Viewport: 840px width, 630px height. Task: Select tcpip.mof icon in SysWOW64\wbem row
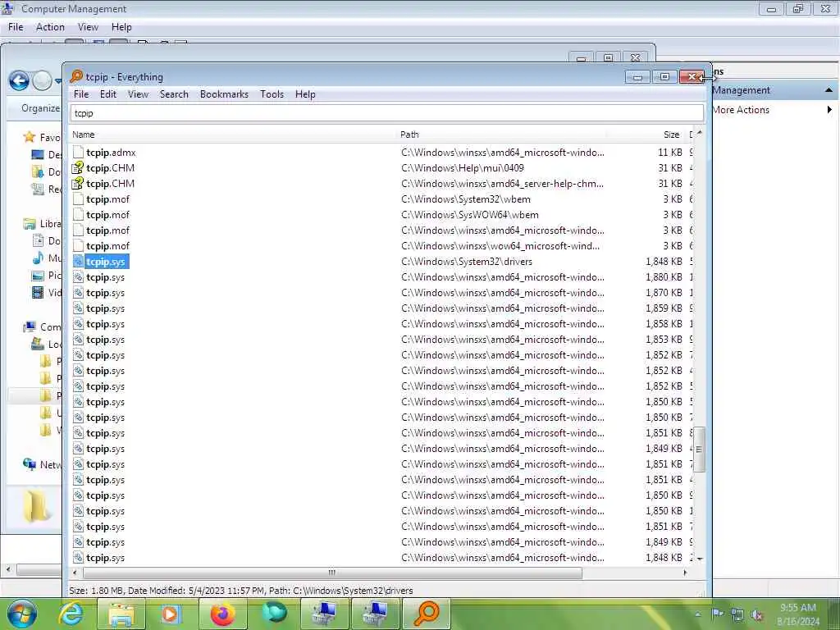click(x=78, y=215)
